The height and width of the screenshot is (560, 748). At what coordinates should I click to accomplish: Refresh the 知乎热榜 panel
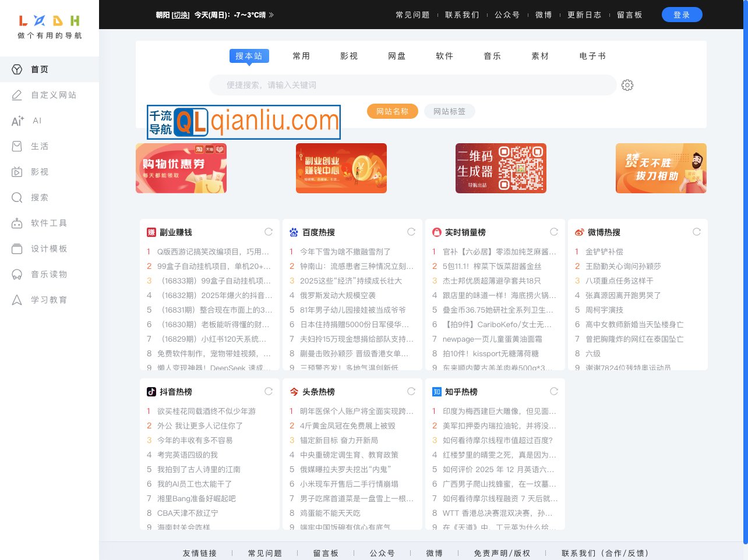(554, 391)
